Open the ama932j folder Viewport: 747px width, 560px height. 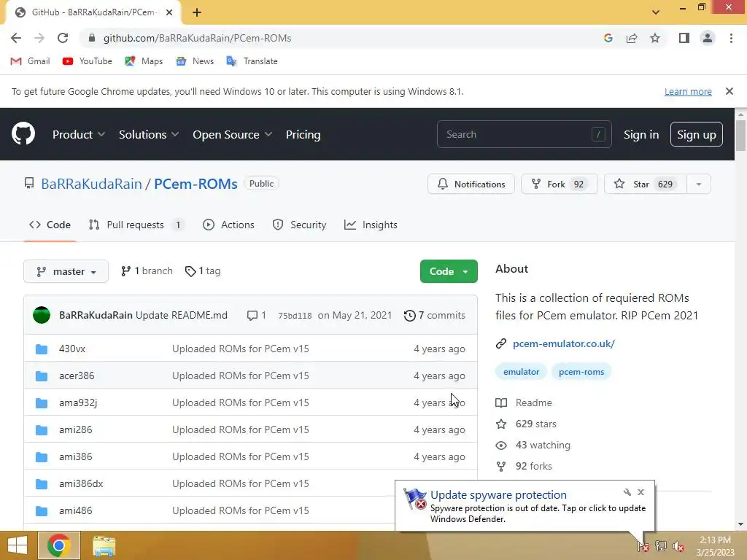coord(77,402)
